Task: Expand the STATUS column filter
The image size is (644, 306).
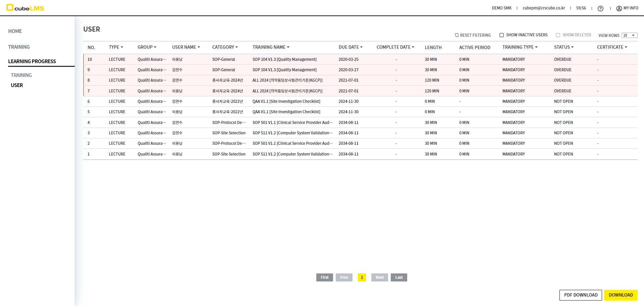Action: coord(572,47)
